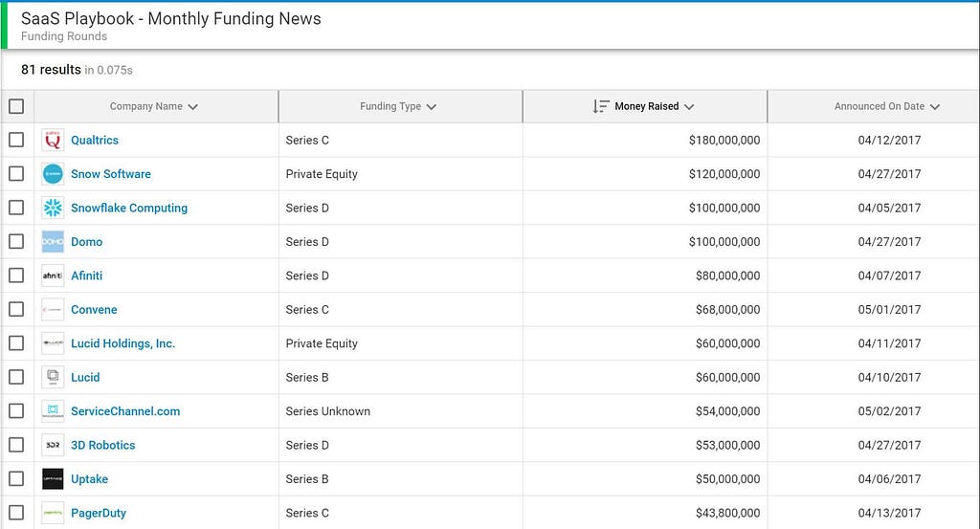Click the Funding Rounds subtitle
Viewport: 980px width, 529px height.
click(x=64, y=36)
